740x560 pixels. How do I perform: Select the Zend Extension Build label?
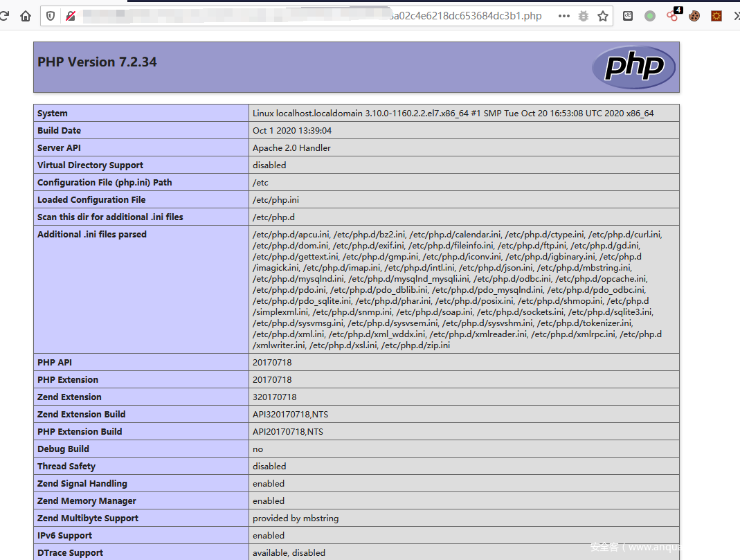tap(81, 414)
